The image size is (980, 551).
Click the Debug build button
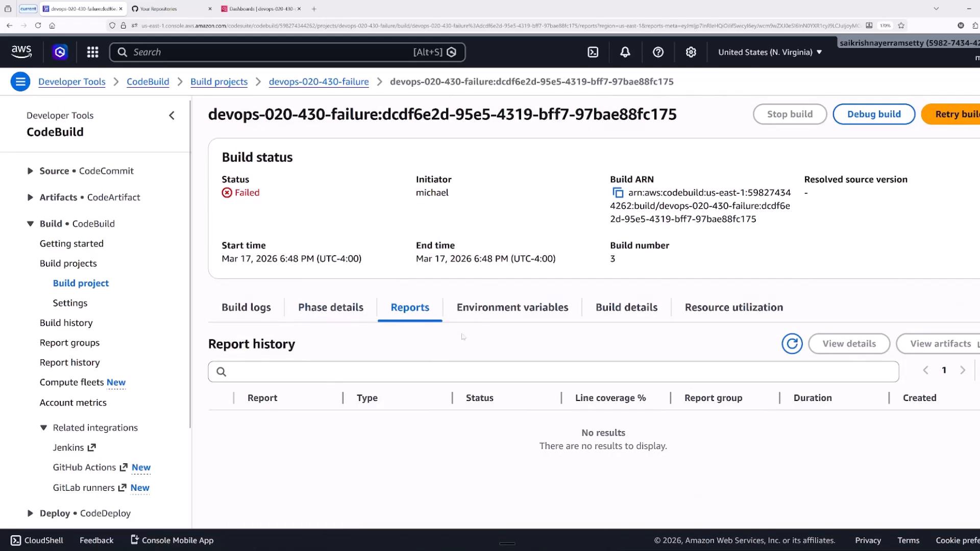coord(874,114)
